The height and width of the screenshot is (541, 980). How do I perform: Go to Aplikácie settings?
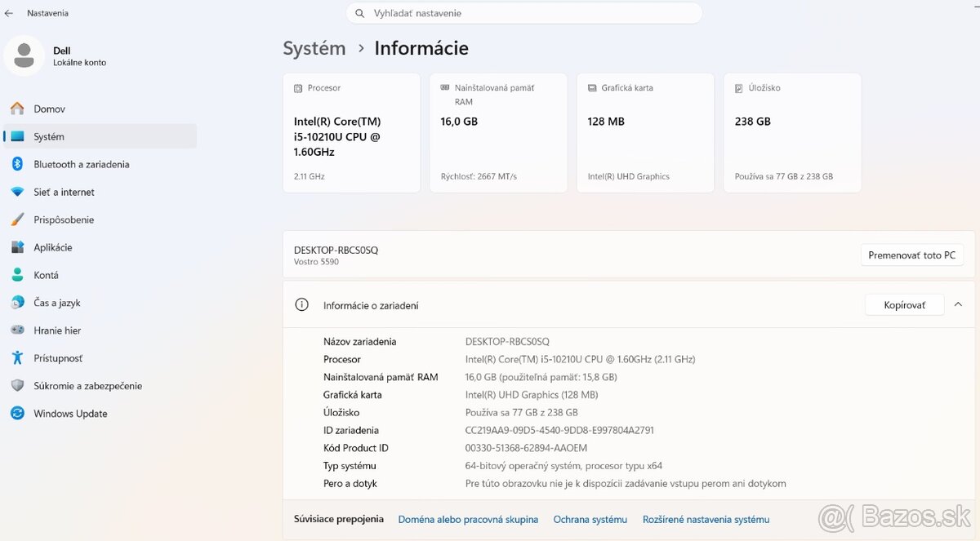coord(100,247)
